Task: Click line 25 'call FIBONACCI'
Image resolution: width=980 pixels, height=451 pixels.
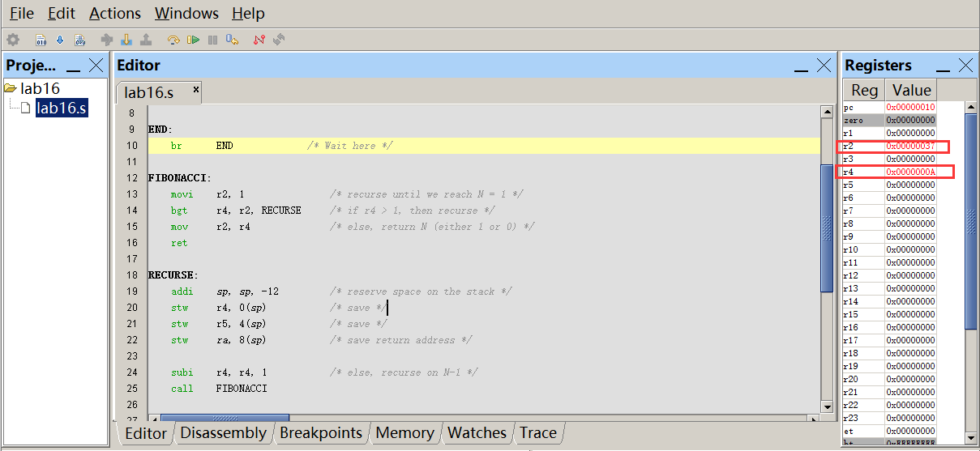Action: click(x=219, y=389)
